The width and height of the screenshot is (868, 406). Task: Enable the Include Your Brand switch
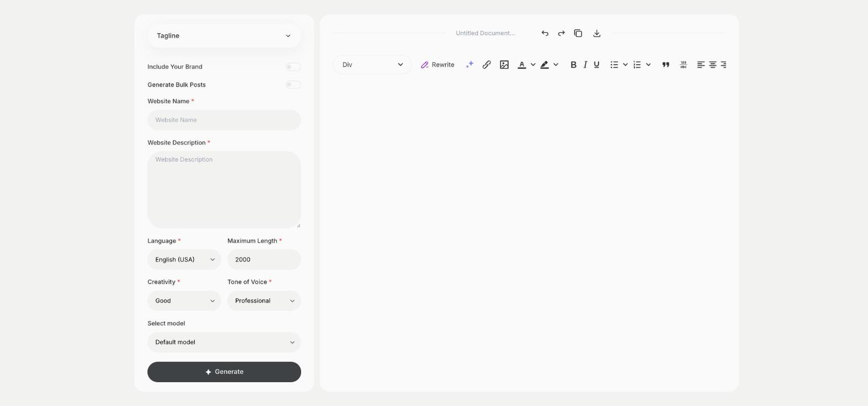tap(293, 67)
